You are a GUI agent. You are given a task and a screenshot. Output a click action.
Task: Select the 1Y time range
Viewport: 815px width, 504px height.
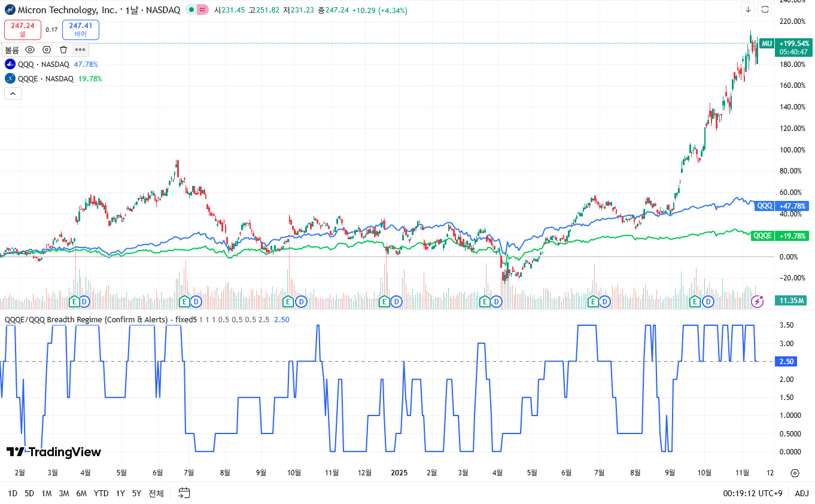(x=120, y=493)
